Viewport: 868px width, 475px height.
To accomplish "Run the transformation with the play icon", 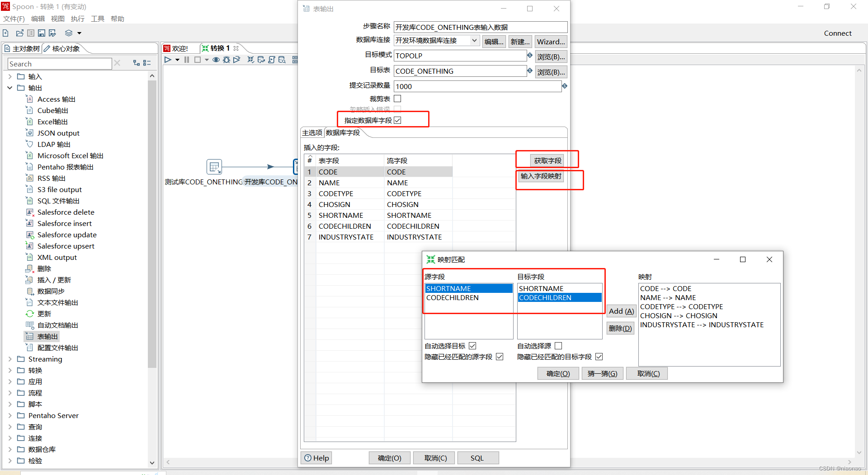I will 168,60.
